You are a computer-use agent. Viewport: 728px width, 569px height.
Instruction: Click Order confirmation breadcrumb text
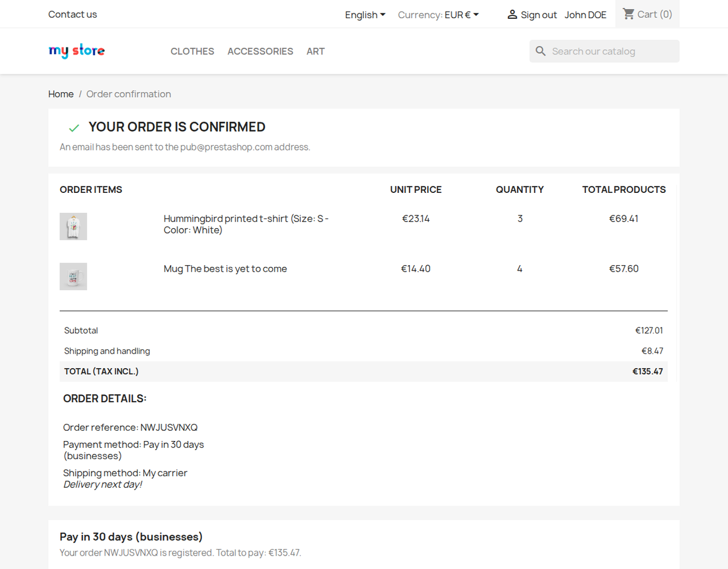[129, 94]
